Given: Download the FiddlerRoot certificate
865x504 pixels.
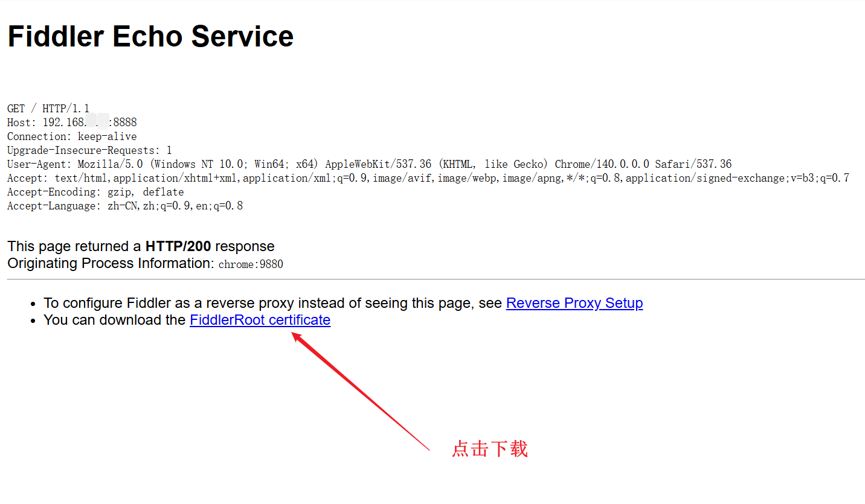Looking at the screenshot, I should (x=260, y=320).
